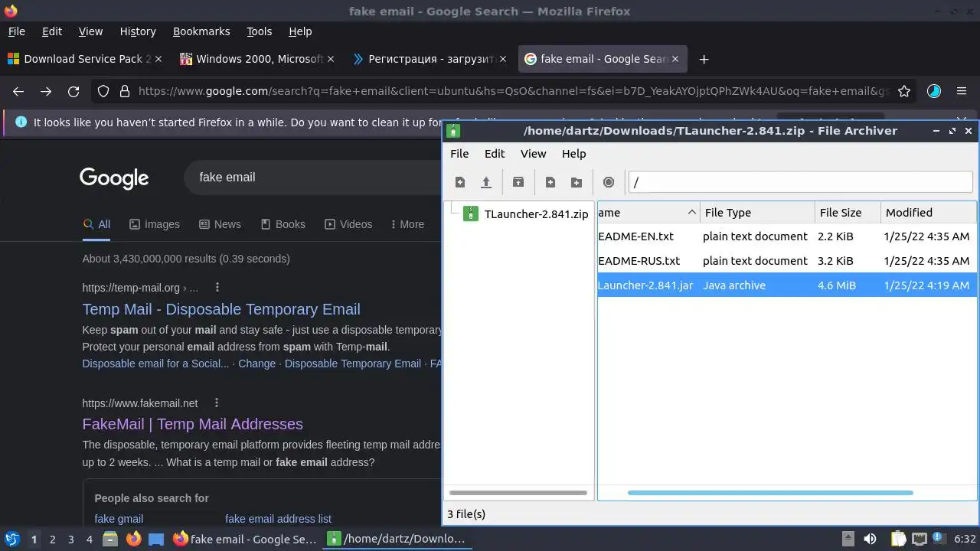Open the Firefox hamburger application menu
The image size is (980, 551).
tap(962, 91)
